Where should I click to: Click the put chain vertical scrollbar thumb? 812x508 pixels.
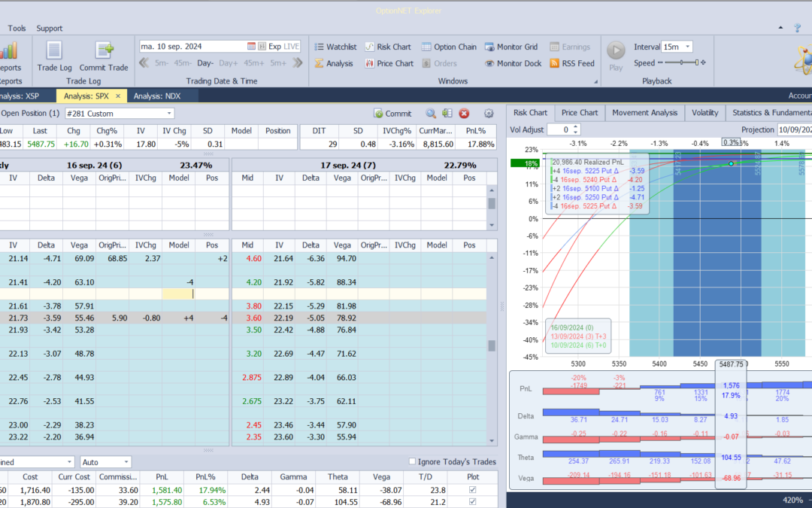pos(492,345)
